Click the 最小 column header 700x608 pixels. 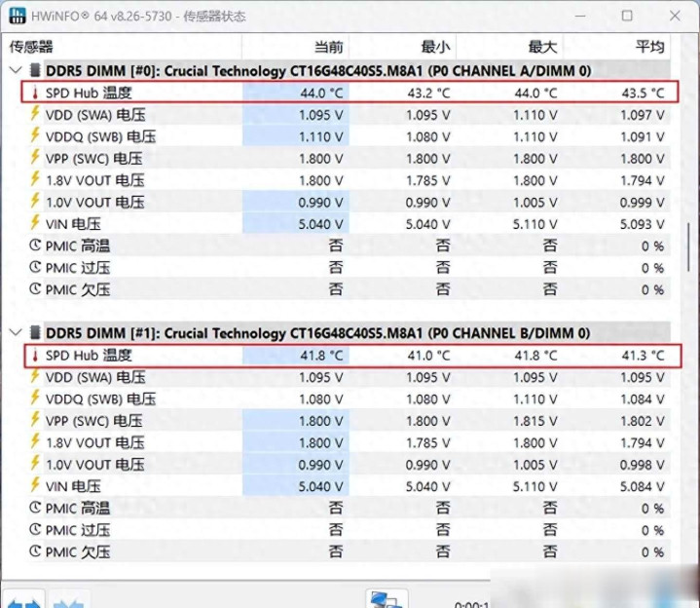coord(403,47)
